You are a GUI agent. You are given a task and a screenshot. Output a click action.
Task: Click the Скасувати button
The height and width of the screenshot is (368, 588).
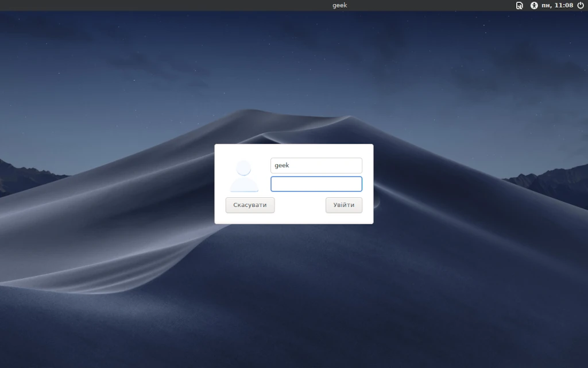coord(250,205)
